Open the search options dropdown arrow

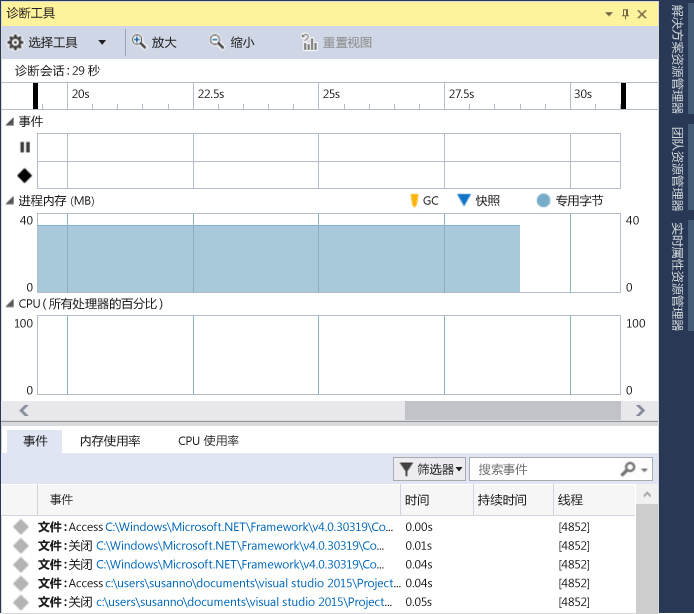pos(644,470)
